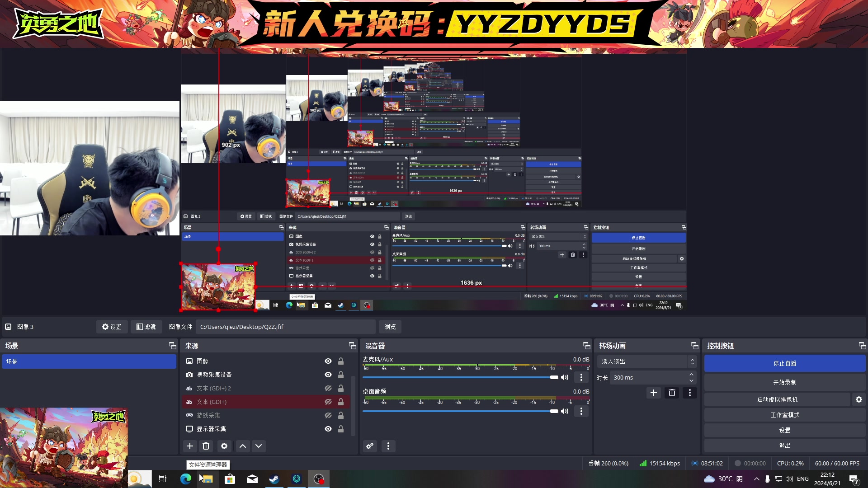Click 启动虚拟摄像机 button

[778, 399]
